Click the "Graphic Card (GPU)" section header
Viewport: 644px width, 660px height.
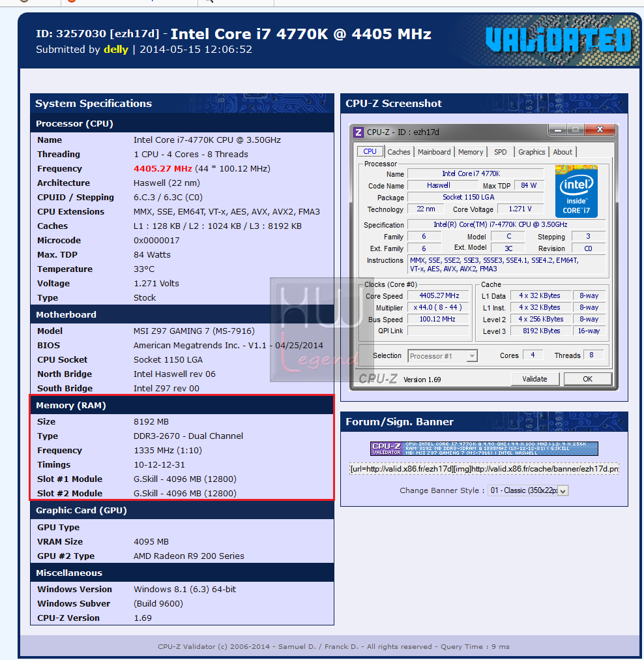click(182, 510)
